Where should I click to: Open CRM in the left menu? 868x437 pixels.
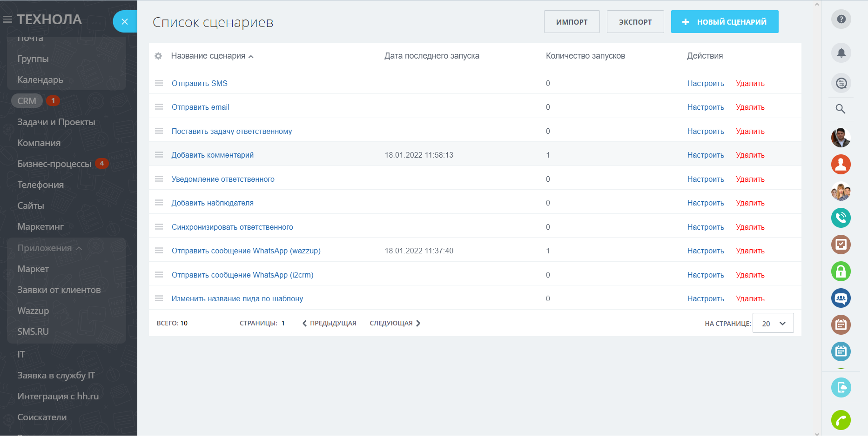(27, 101)
